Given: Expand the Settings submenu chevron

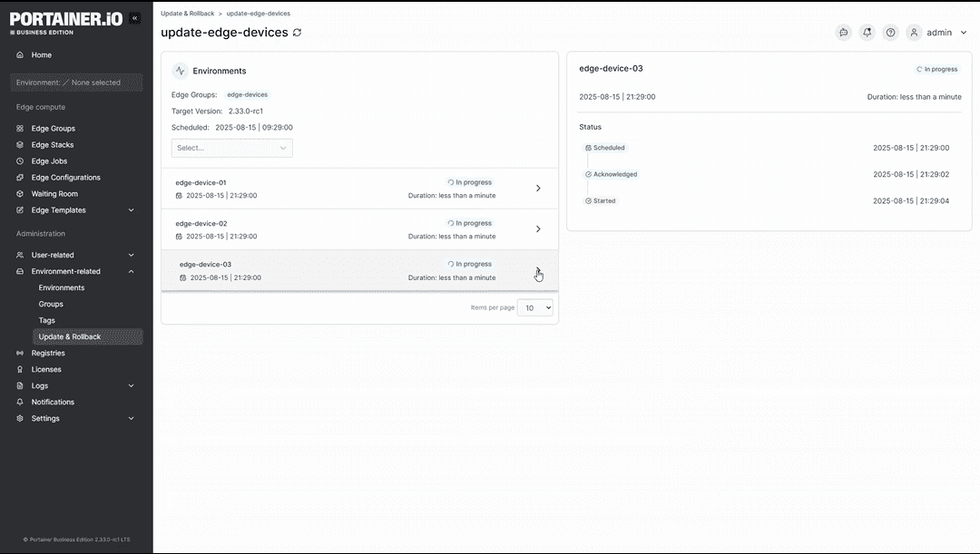Looking at the screenshot, I should pos(132,419).
